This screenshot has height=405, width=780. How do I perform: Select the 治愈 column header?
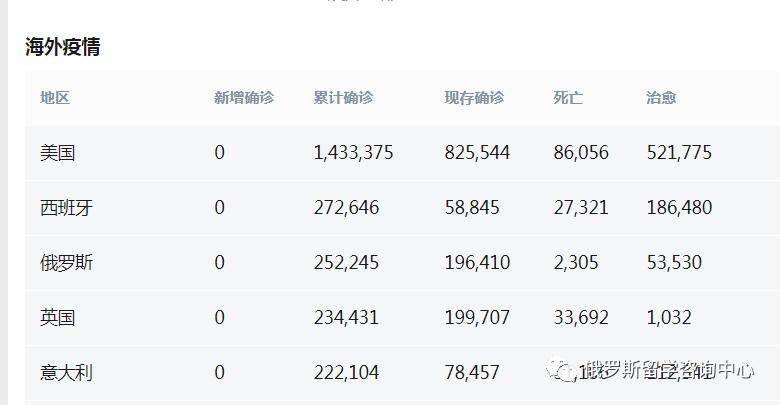point(661,98)
